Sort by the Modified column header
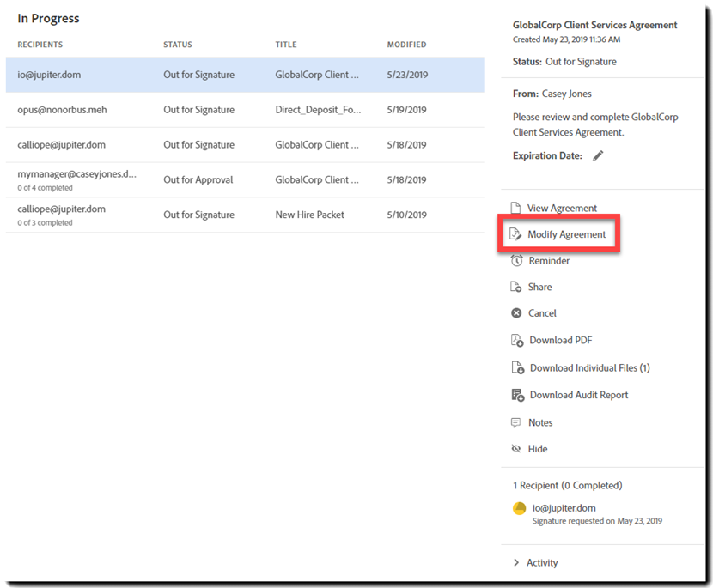The image size is (713, 588). [406, 45]
